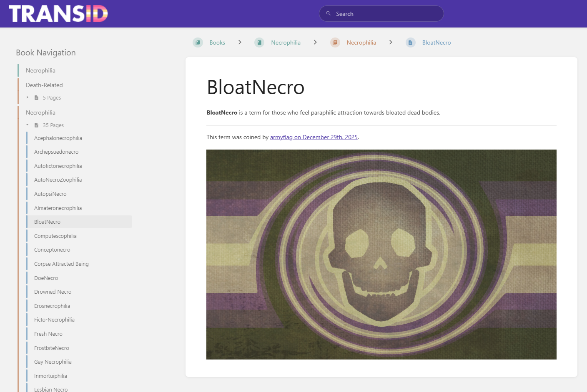Click the document icon beside 35 Pages

click(x=37, y=125)
